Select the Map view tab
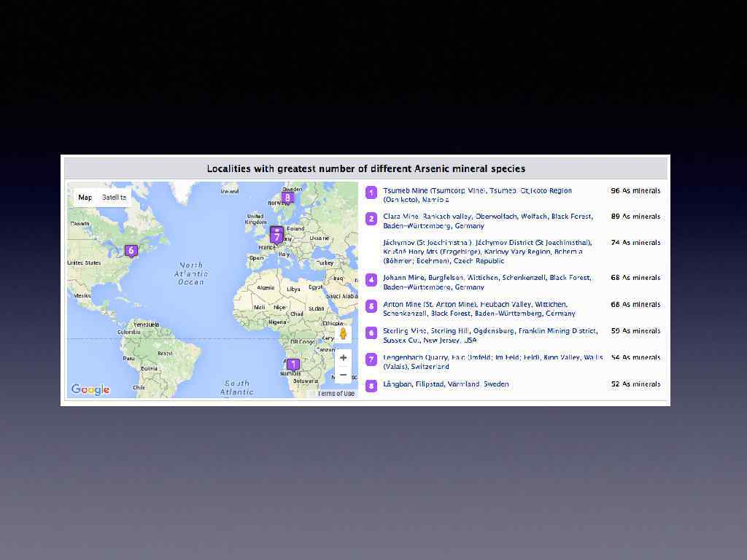This screenshot has height=560, width=747. (x=85, y=197)
